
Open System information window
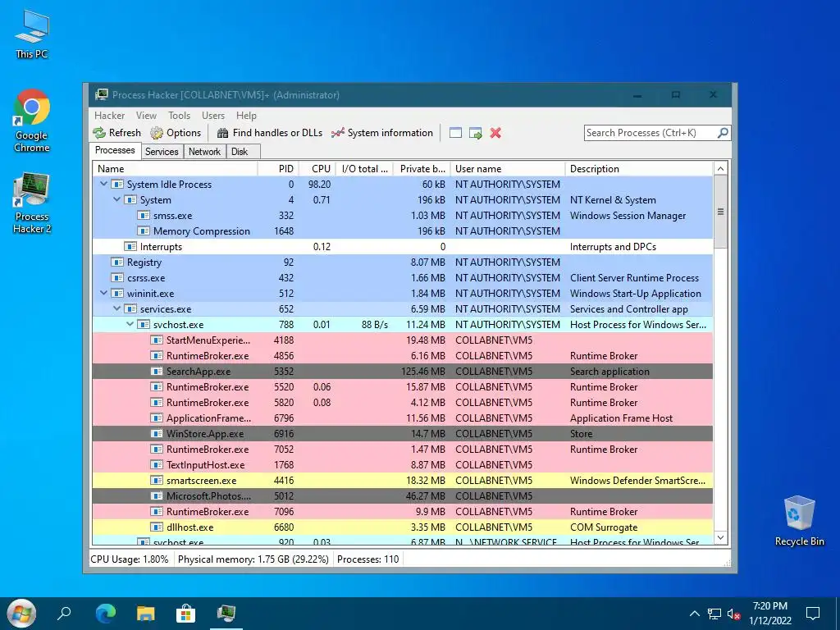pyautogui.click(x=382, y=133)
